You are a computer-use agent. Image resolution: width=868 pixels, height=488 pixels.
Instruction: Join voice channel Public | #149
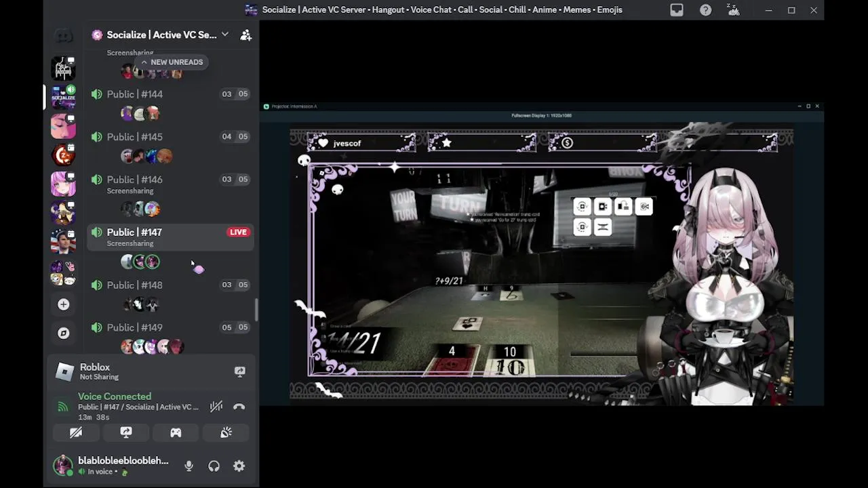[170, 327]
